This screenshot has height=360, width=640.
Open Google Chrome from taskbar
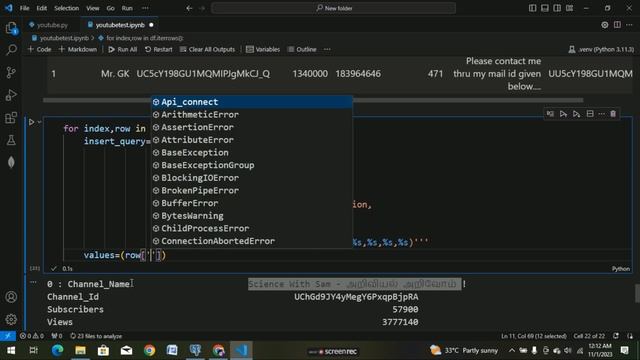149,351
